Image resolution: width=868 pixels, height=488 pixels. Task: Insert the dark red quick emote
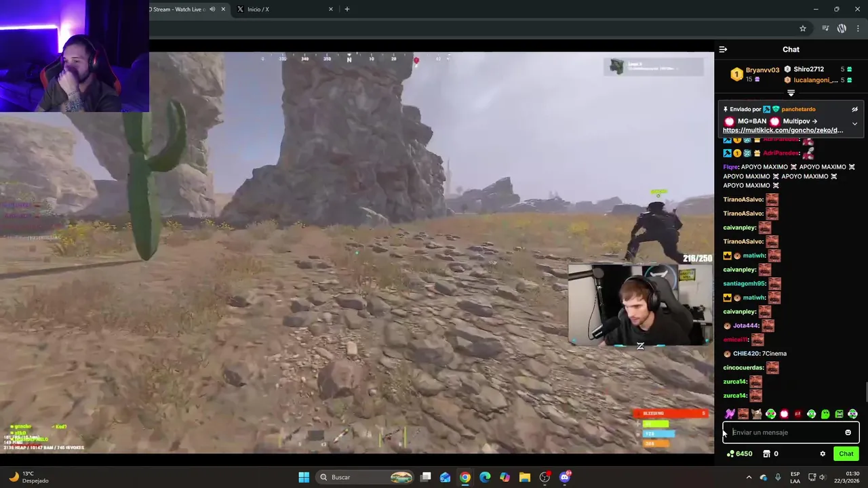pyautogui.click(x=797, y=414)
